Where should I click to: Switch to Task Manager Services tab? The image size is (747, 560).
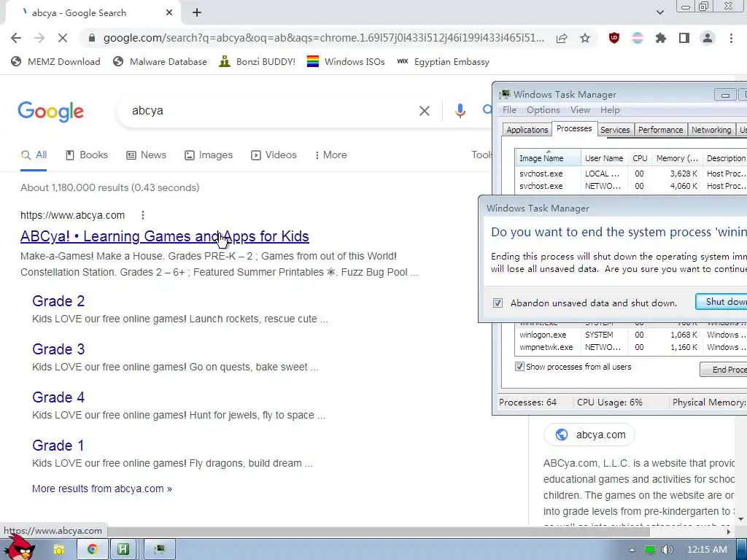click(615, 130)
